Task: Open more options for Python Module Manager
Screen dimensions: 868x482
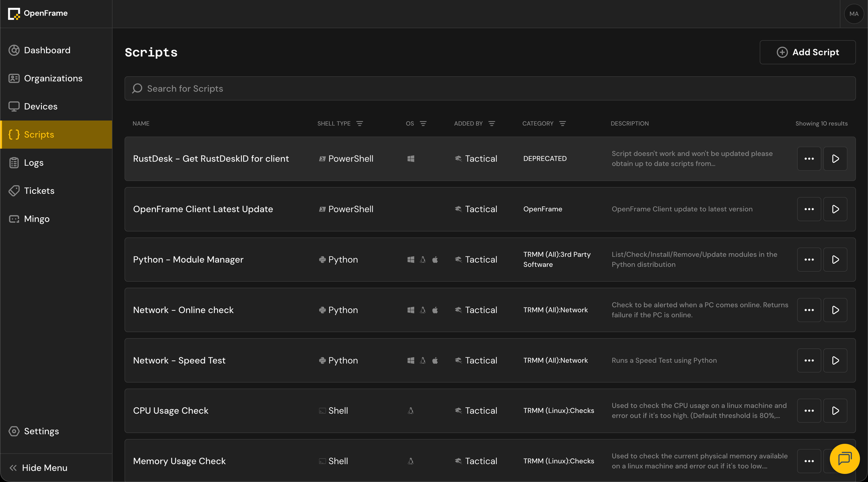Action: pos(809,259)
